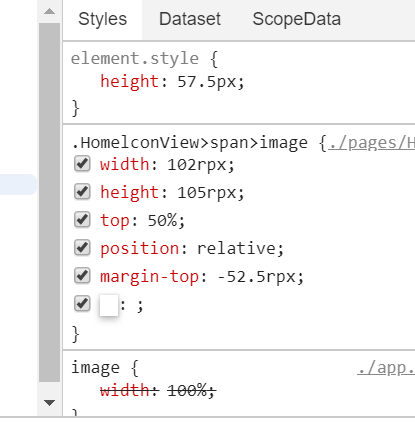The height and width of the screenshot is (424, 415).
Task: Click the struck-through width: 100% rule
Action: (x=158, y=390)
